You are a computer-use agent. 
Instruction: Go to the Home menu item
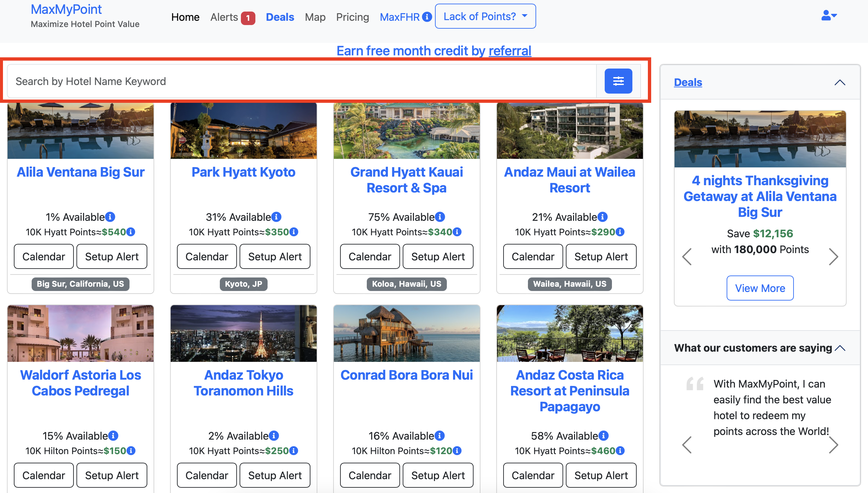pos(185,17)
